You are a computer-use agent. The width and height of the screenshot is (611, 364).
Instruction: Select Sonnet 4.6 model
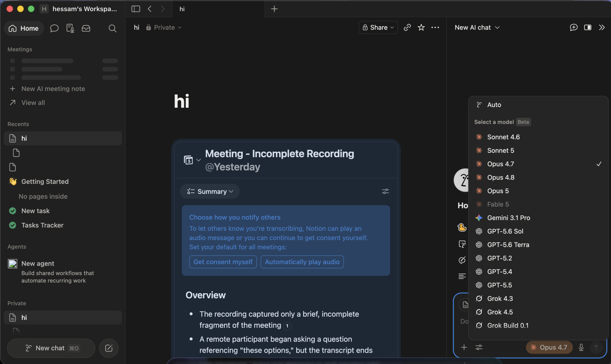point(538,137)
